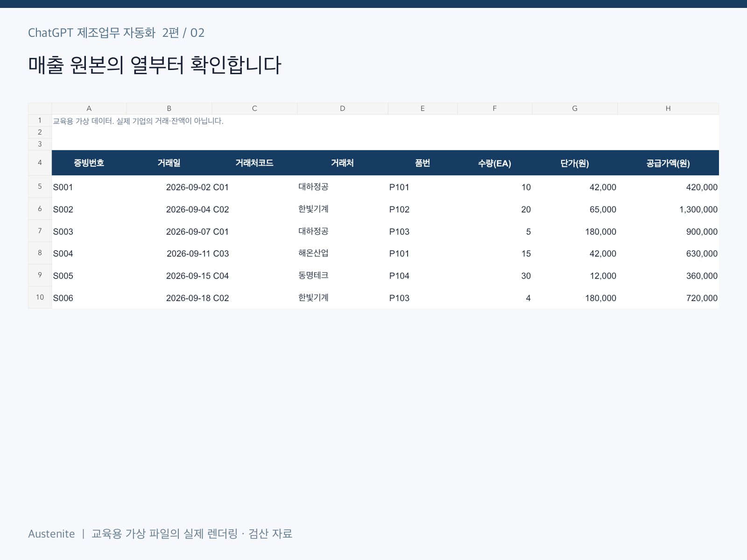This screenshot has width=747, height=560.
Task: Click the P102 part number cell
Action: pos(423,210)
